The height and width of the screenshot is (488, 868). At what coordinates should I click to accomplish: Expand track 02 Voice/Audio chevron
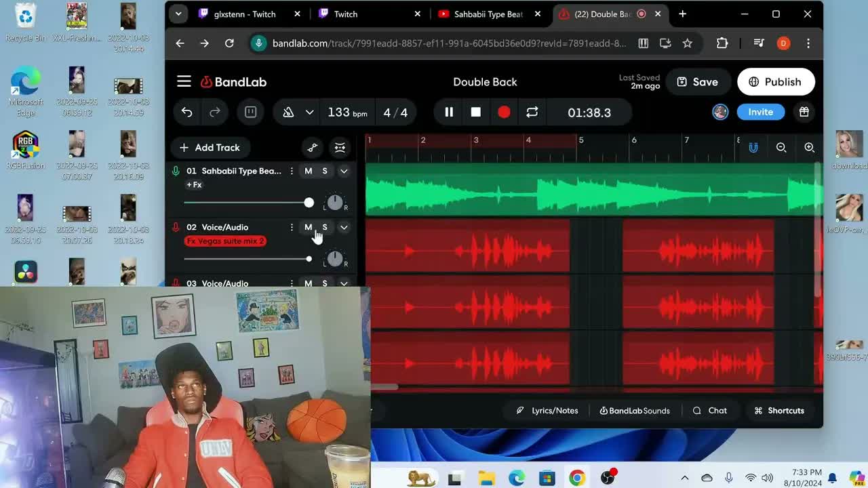[x=344, y=228]
